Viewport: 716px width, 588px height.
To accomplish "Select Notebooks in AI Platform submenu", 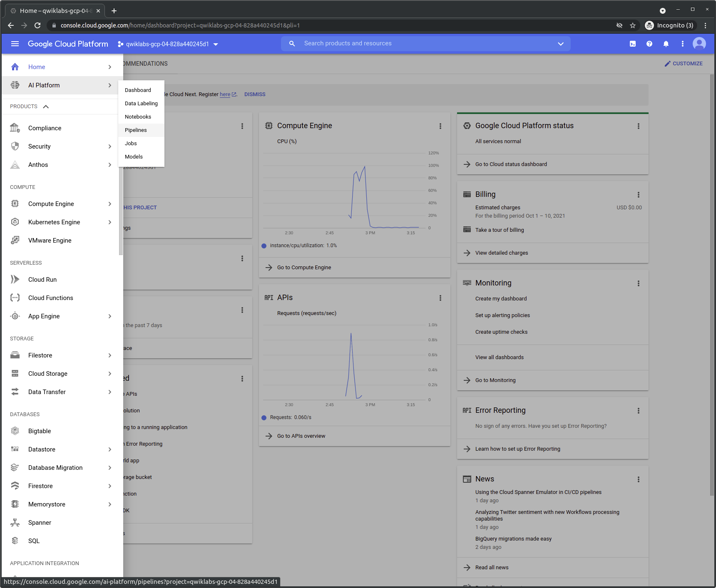I will coord(141,117).
